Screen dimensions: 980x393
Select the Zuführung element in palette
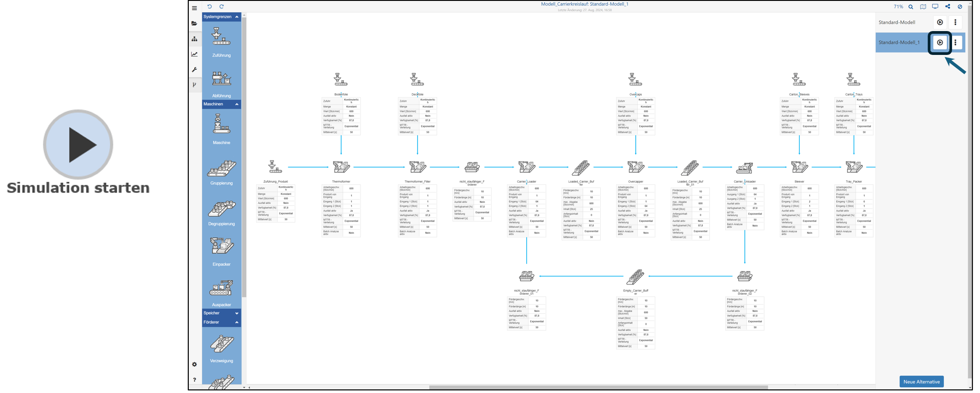[x=221, y=41]
